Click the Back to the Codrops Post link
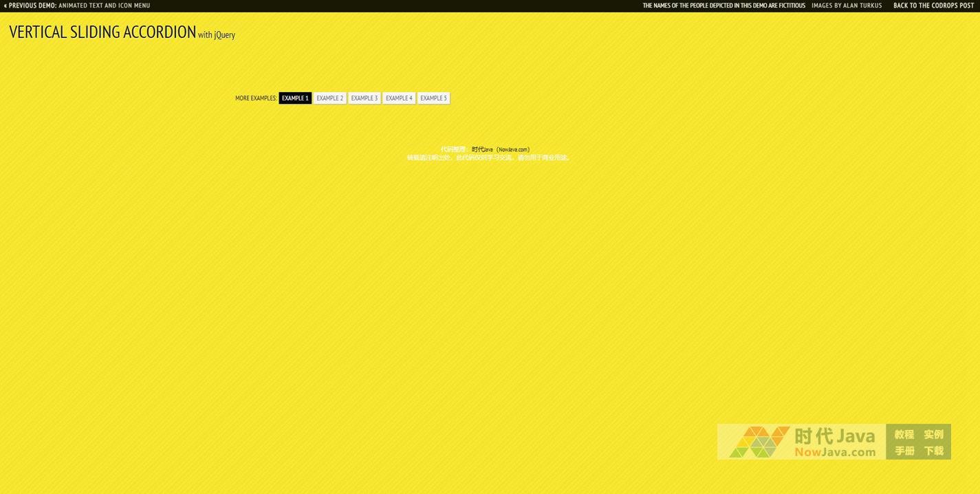 [933, 6]
